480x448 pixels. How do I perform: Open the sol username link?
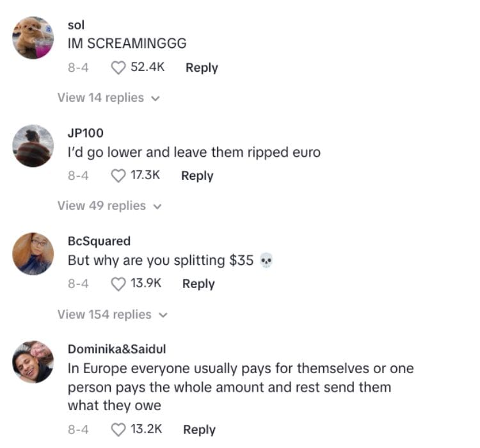pos(76,25)
